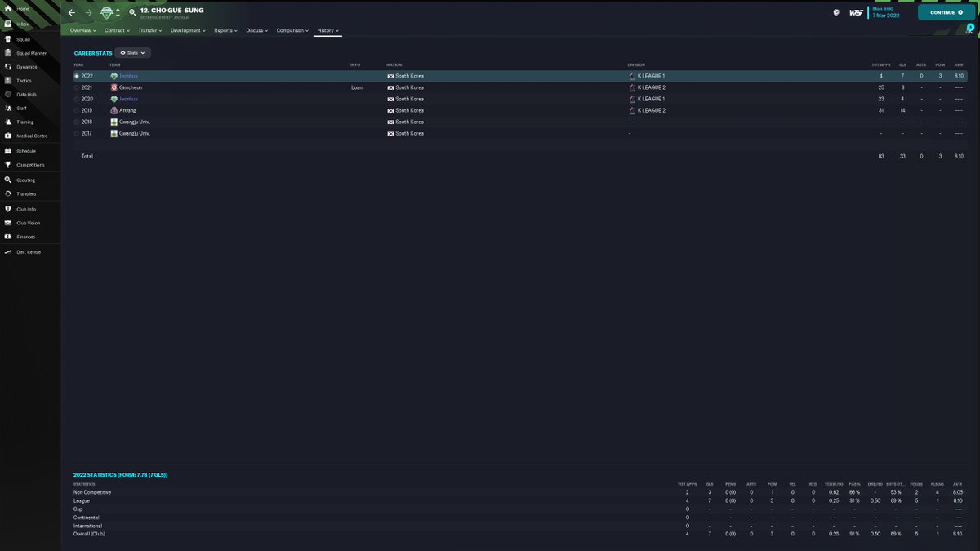Open the Scouting magnifier icon
This screenshot has width=980, height=551.
(8, 180)
